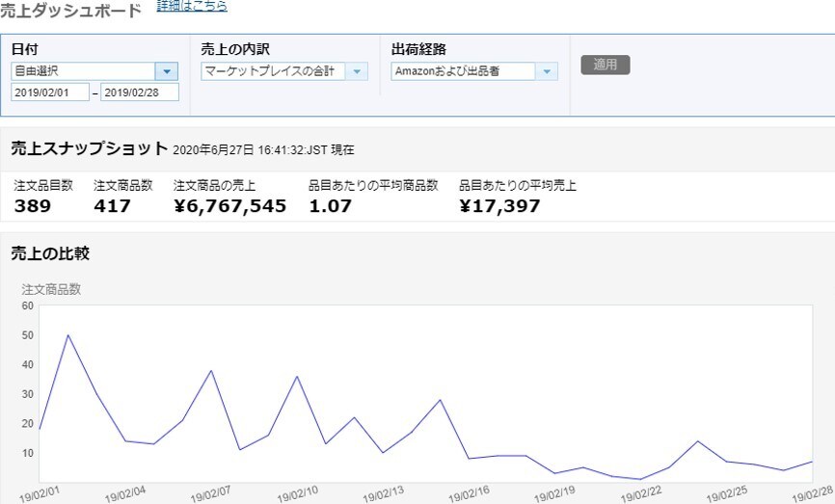Edit the start date 2019/02/01 field

50,93
